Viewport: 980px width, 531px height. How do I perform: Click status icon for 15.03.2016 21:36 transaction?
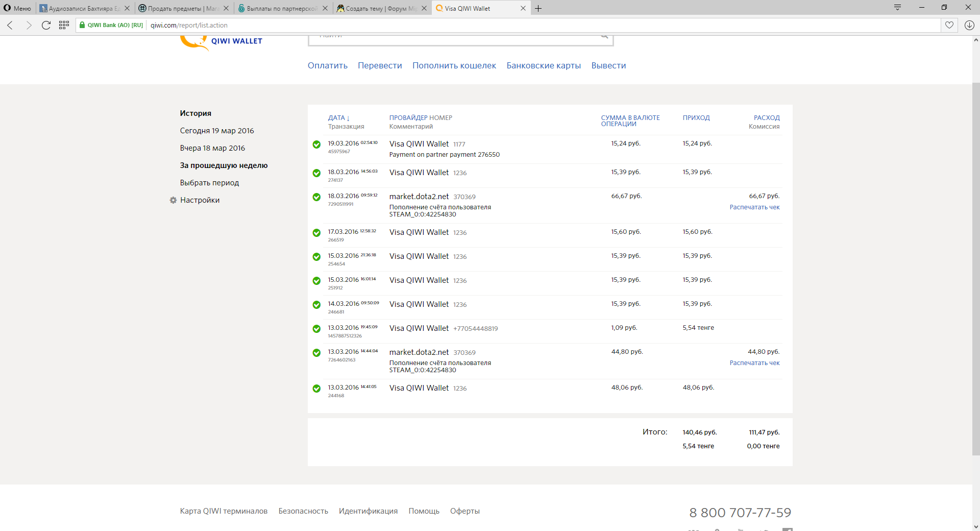point(316,257)
